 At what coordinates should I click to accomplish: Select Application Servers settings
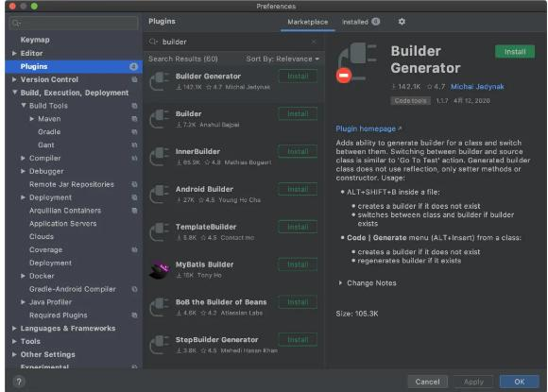[x=63, y=224]
